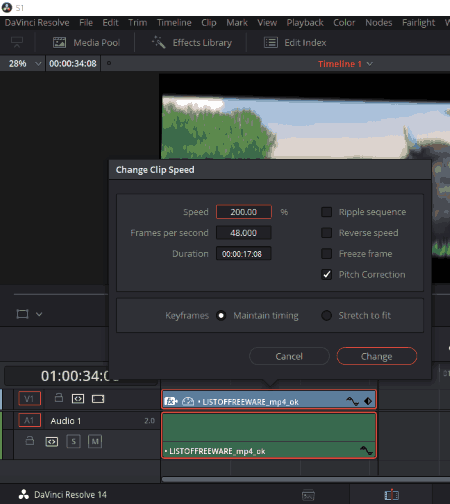
Task: Open the File menu
Action: [86, 23]
